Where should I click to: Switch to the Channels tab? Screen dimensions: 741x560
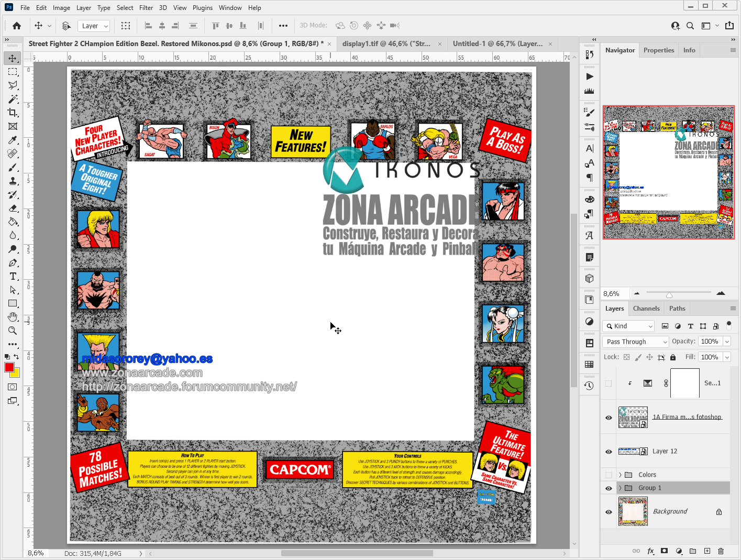tap(646, 309)
